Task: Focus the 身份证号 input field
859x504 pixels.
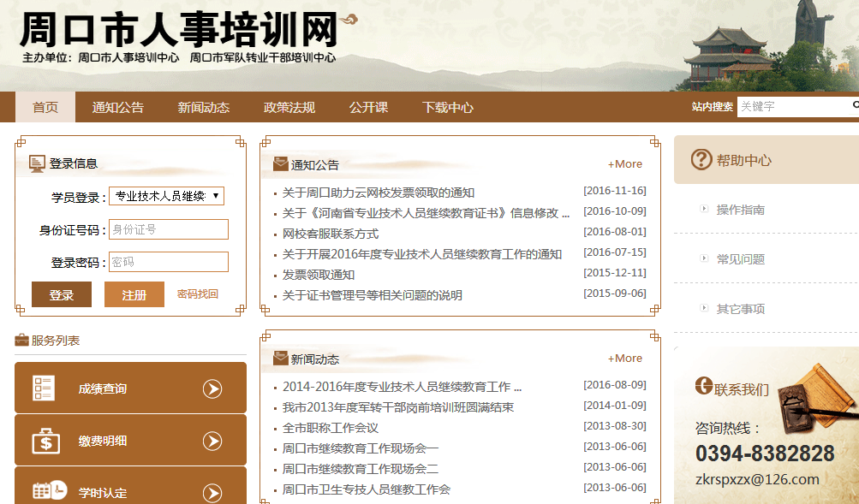Action: point(169,229)
